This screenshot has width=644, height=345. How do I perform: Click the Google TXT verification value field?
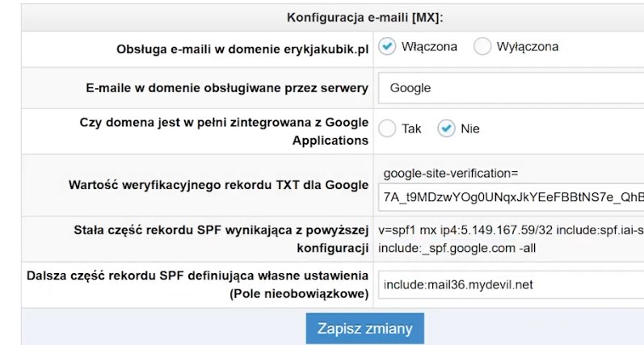click(512, 197)
